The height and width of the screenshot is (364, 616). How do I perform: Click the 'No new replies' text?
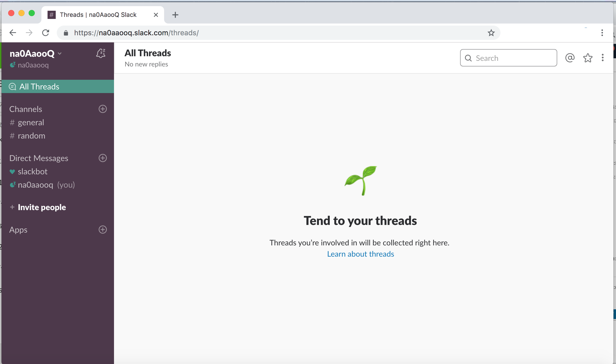(146, 64)
